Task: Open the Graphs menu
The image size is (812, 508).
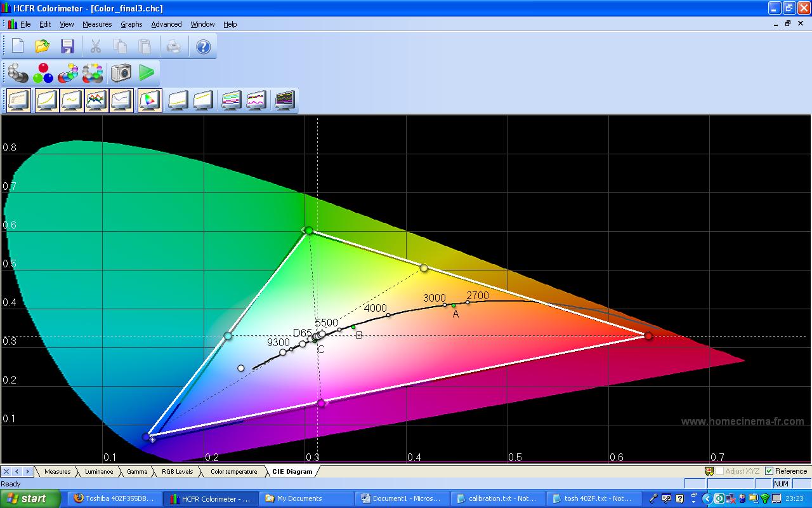Action: point(131,24)
